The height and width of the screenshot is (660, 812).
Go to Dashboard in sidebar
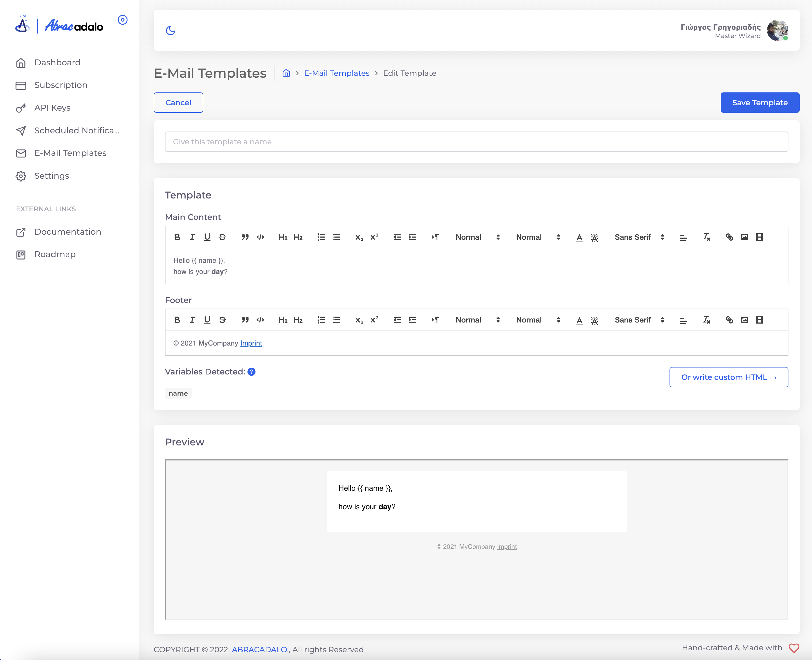pos(48,63)
